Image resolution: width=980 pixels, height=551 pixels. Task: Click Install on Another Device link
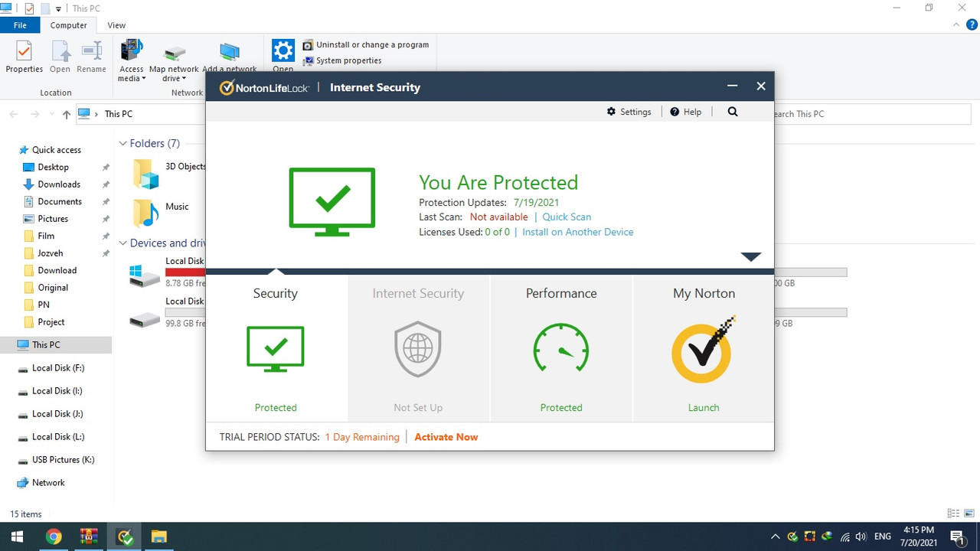(x=578, y=232)
